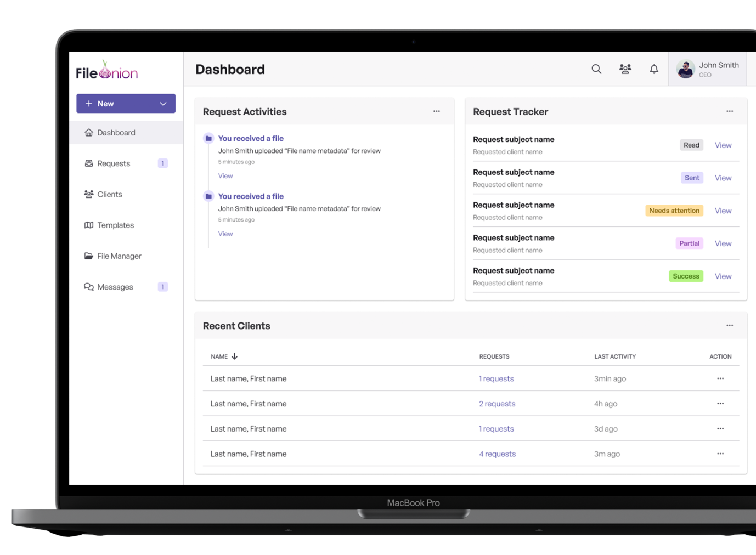Viewport: 756px width, 555px height.
Task: Open Clients in the sidebar
Action: click(x=126, y=194)
